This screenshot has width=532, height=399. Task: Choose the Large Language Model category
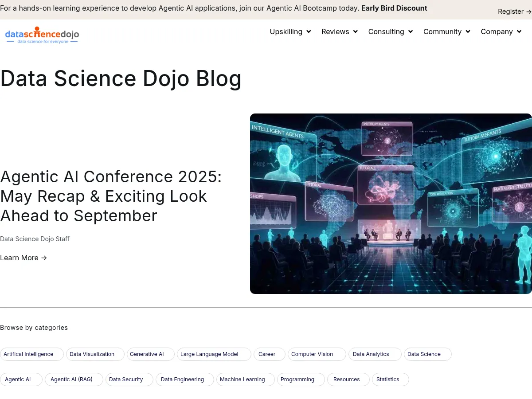pyautogui.click(x=209, y=354)
